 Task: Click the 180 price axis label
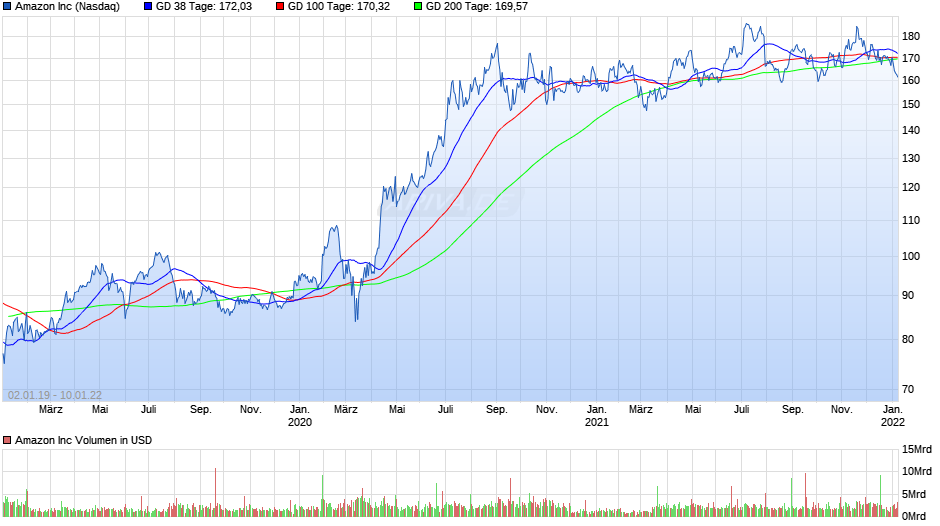[911, 37]
